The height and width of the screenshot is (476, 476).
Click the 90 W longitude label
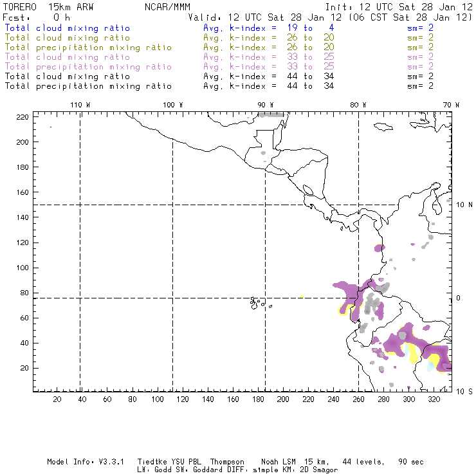click(x=266, y=104)
